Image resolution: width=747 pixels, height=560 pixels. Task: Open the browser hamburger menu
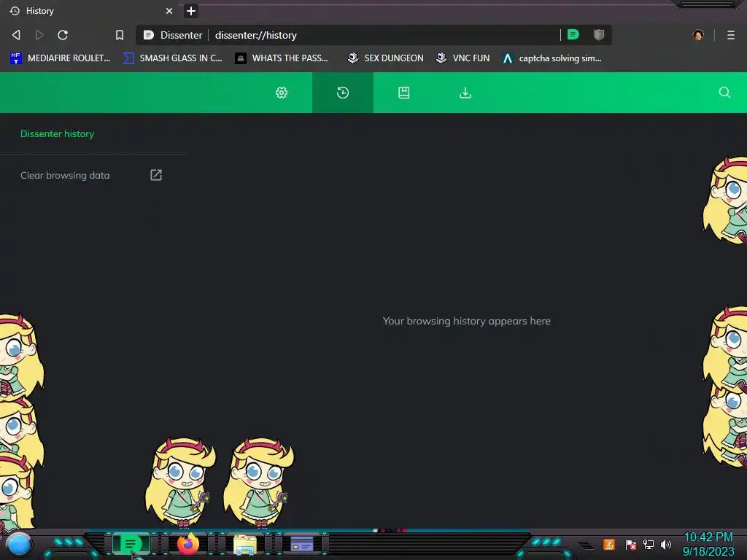pyautogui.click(x=731, y=35)
